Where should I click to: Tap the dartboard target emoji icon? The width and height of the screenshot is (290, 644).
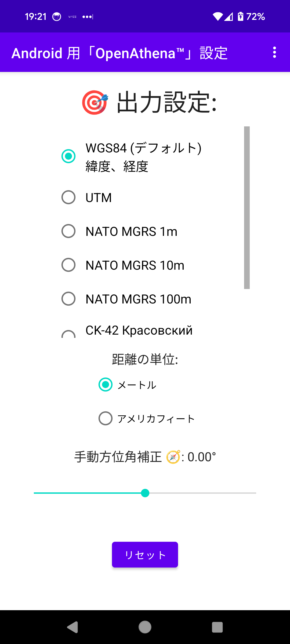95,102
